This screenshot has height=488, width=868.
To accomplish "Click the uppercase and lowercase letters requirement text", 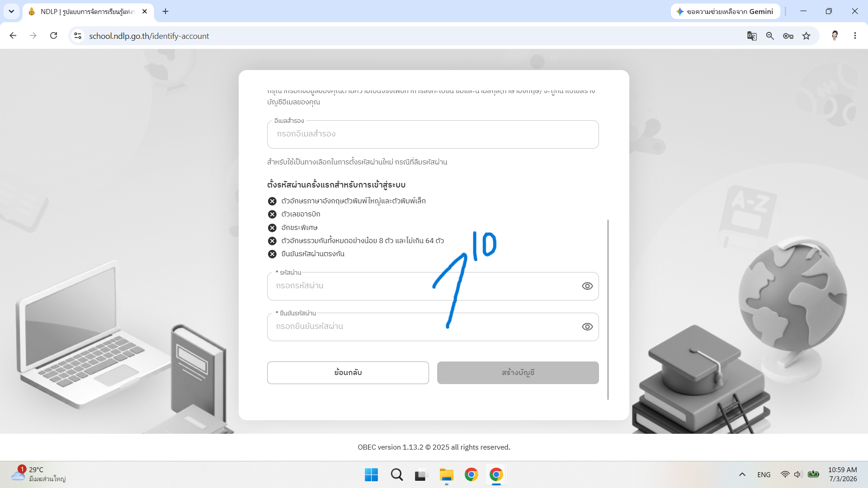I will [353, 201].
